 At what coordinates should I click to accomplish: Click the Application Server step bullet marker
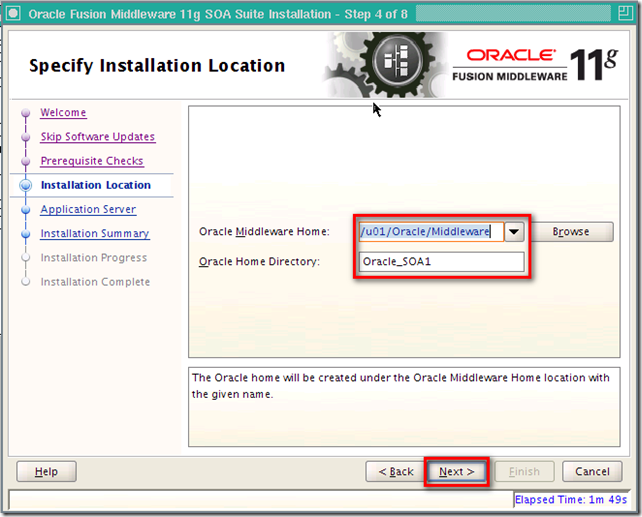25,210
